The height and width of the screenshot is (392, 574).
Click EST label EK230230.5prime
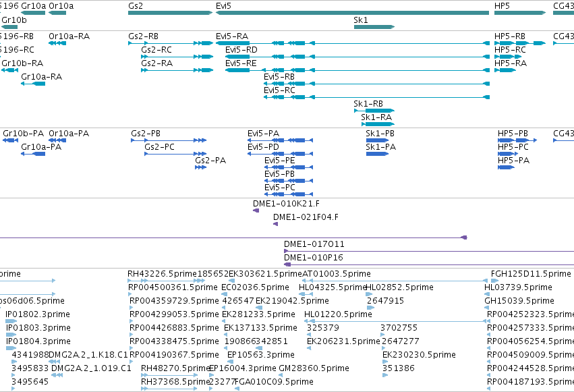point(419,355)
